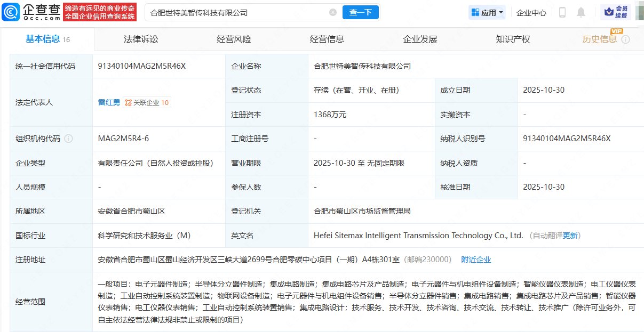
Task: Click the 查一下 search button
Action: click(360, 12)
